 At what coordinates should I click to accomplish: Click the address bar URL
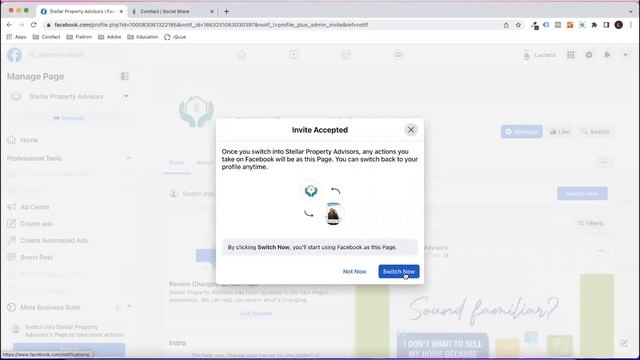tap(211, 25)
